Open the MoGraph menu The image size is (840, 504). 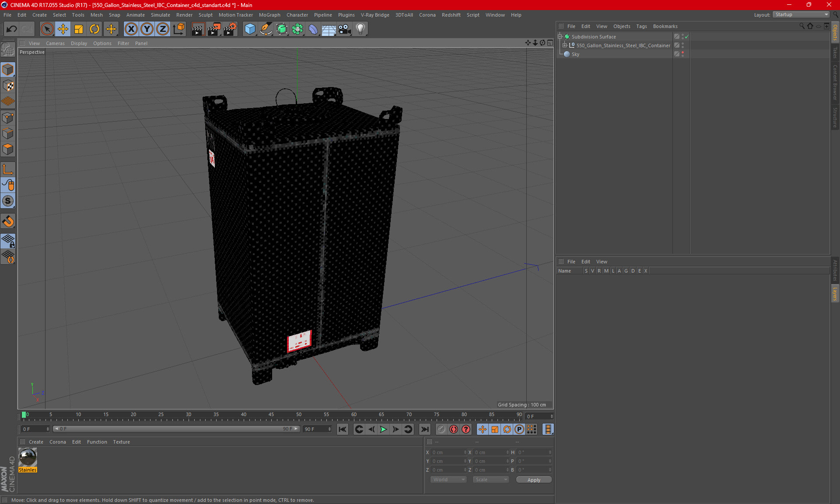coord(269,15)
